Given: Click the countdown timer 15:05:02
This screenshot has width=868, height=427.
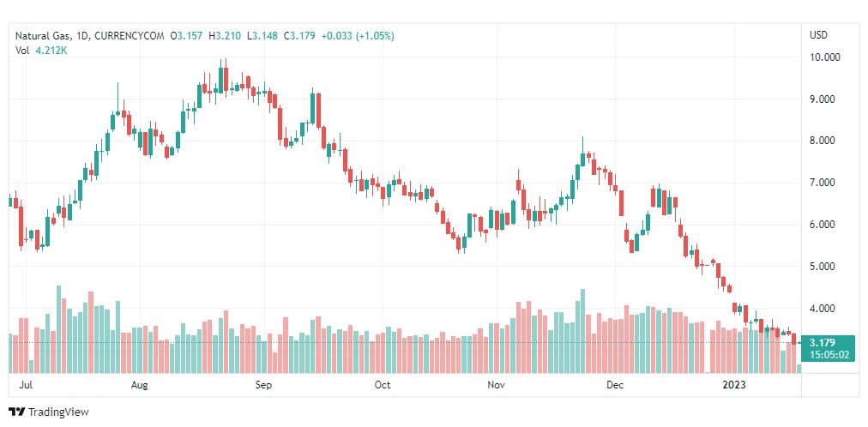Looking at the screenshot, I should point(828,354).
